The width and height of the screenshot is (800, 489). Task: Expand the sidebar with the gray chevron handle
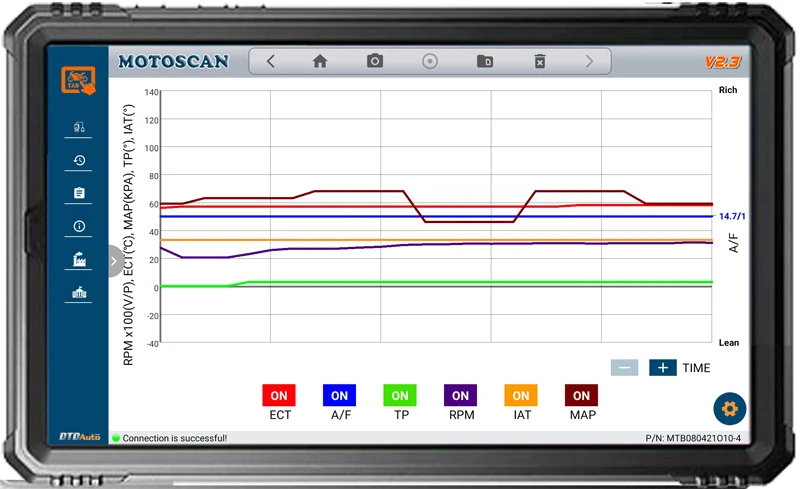(x=115, y=261)
